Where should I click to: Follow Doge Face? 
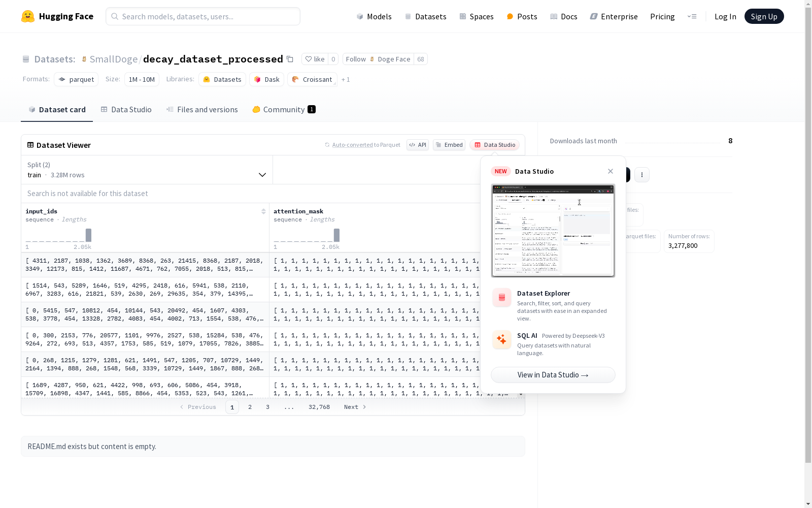[x=378, y=59]
